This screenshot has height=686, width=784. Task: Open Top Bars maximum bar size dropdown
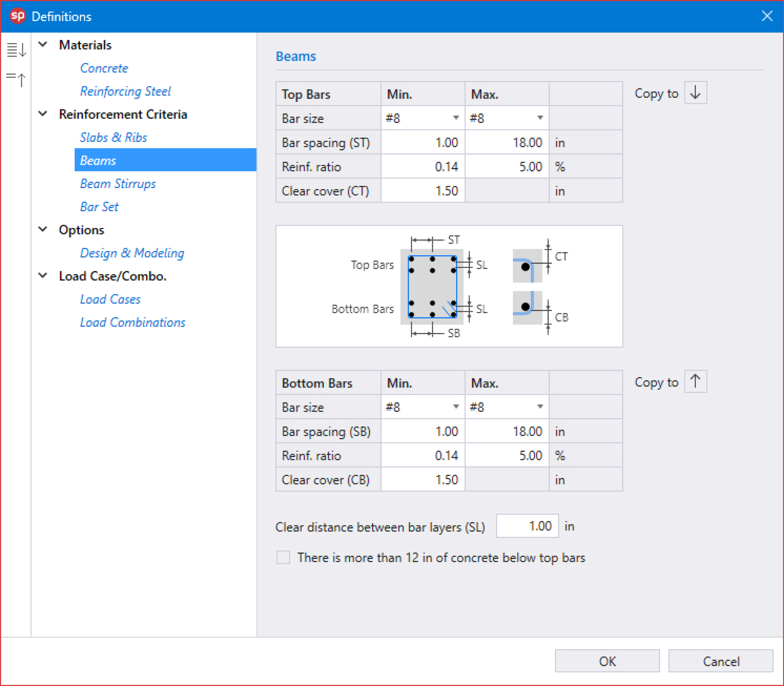point(540,118)
